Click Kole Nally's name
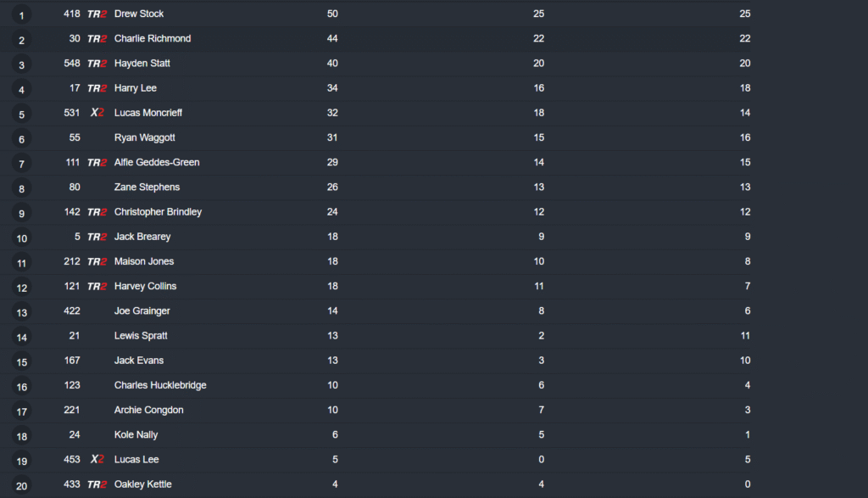868x498 pixels. 136,435
